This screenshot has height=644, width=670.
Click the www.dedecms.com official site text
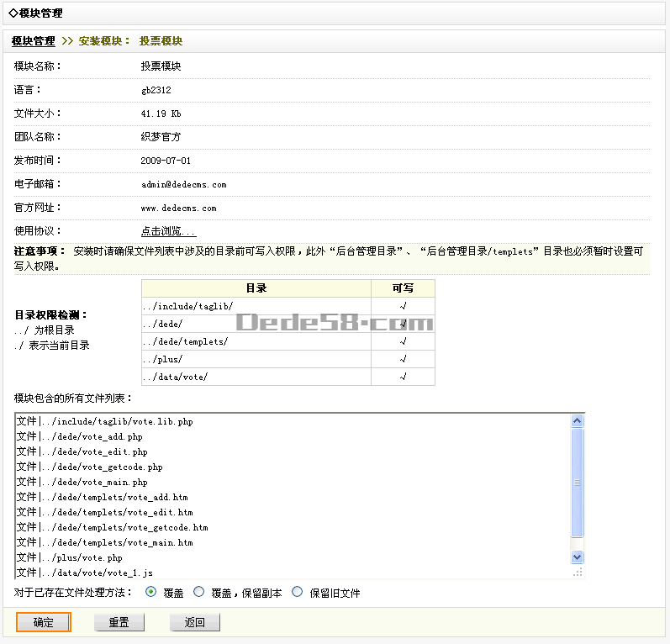(178, 208)
